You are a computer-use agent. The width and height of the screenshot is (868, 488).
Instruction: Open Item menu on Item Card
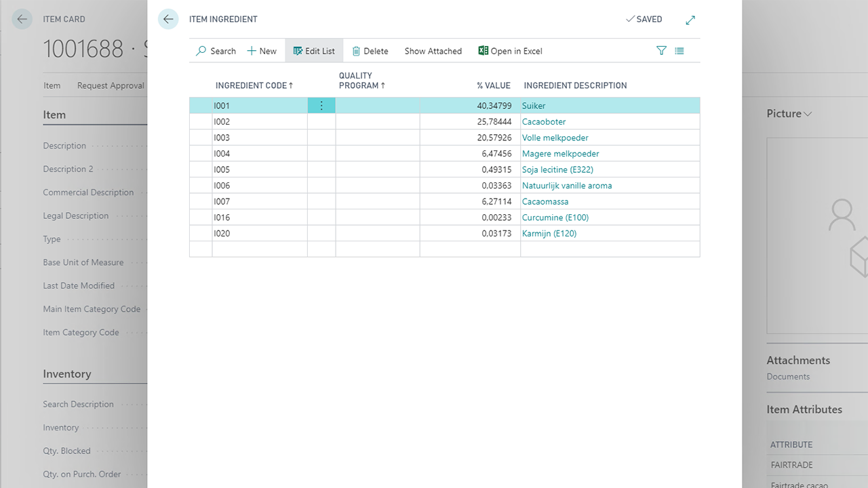[52, 85]
